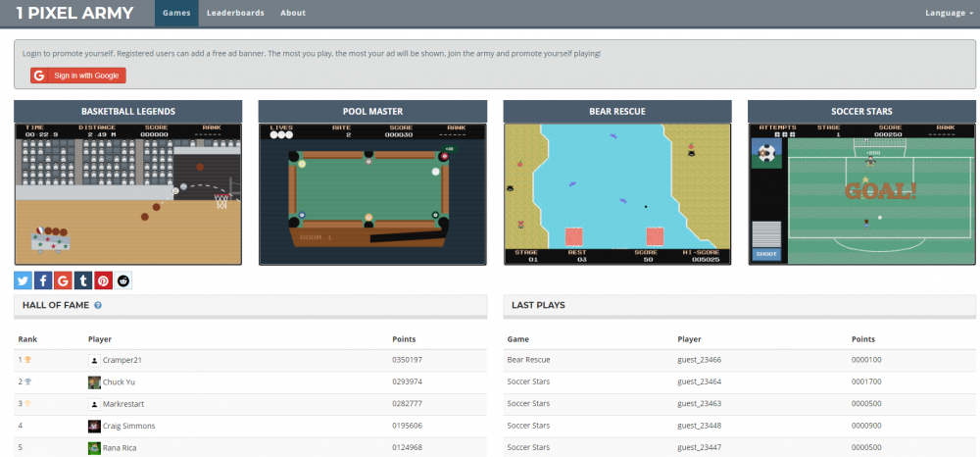
Task: Click player name Chuck Yu
Action: point(119,382)
